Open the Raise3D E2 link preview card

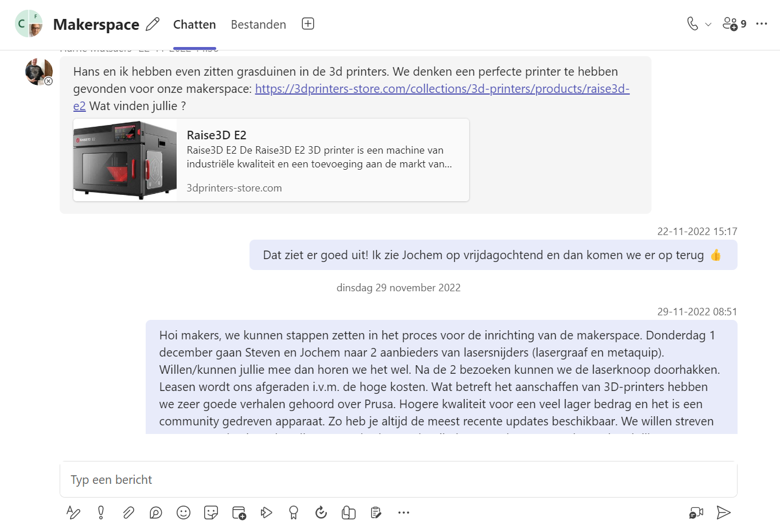271,160
